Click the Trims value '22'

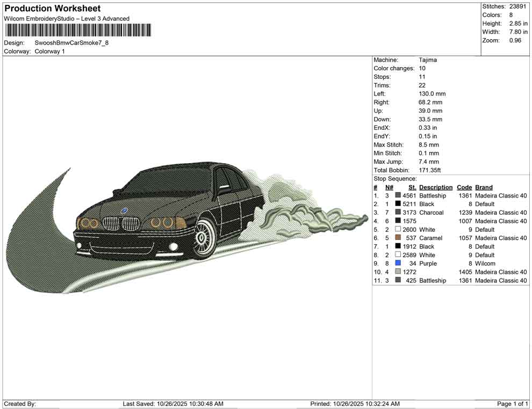pyautogui.click(x=422, y=85)
